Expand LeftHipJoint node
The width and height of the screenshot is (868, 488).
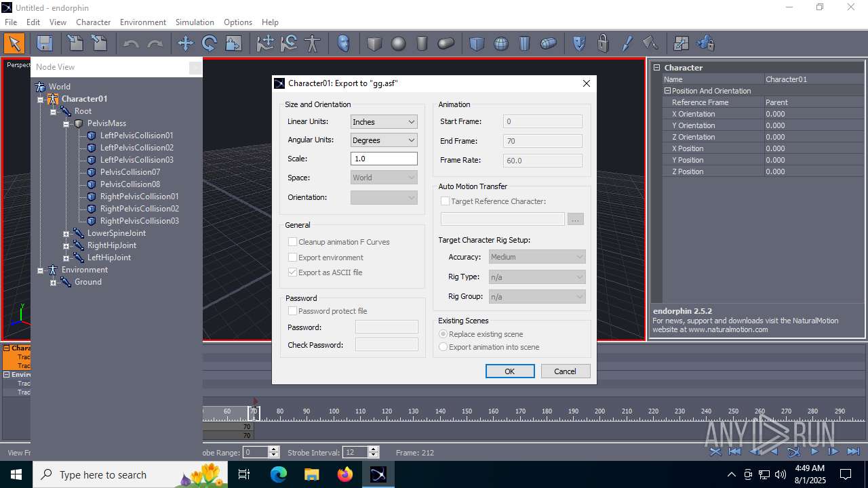coord(66,258)
